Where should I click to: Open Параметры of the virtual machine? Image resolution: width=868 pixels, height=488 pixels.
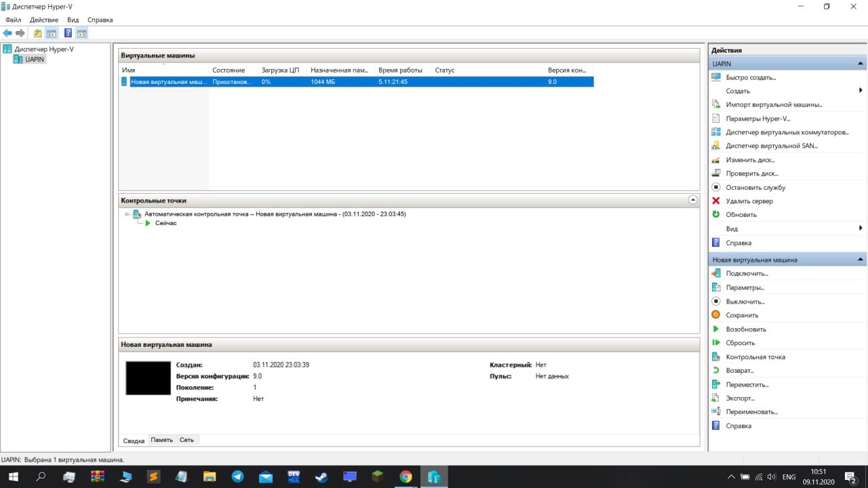coord(745,287)
